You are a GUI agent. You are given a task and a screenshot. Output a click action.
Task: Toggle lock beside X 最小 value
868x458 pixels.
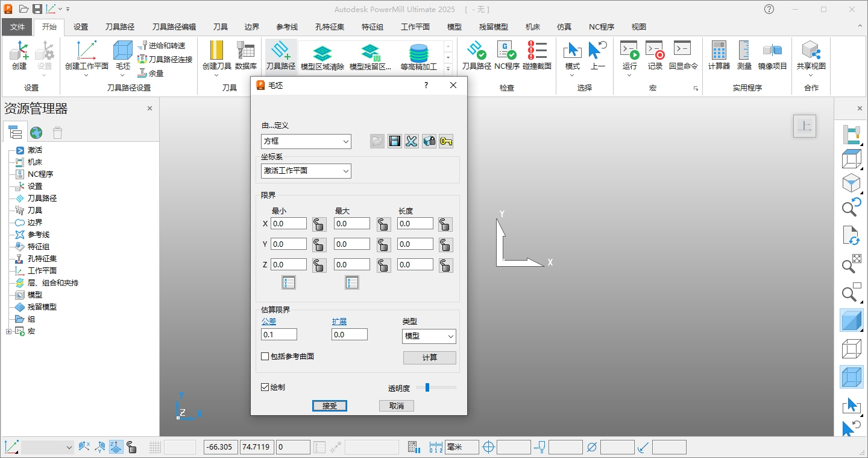[319, 224]
